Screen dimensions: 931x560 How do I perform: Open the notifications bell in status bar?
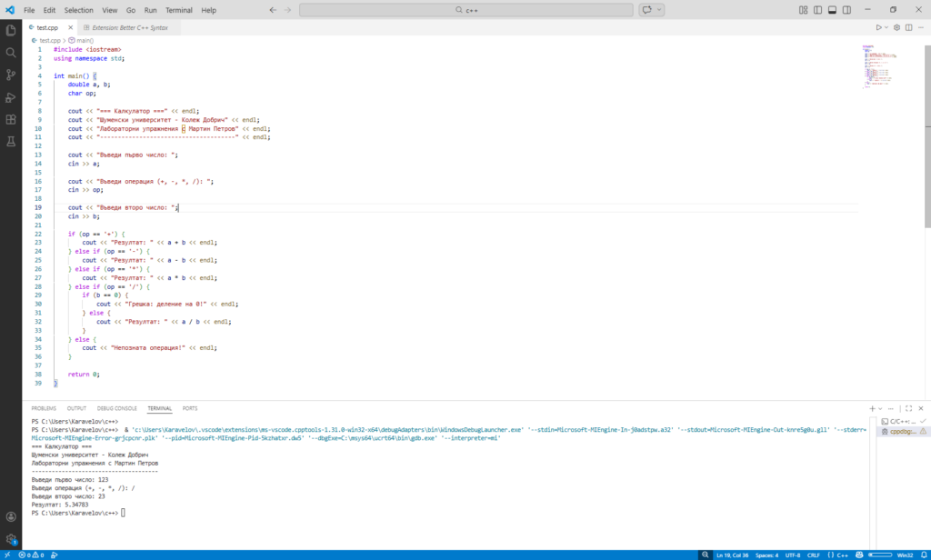tap(922, 555)
